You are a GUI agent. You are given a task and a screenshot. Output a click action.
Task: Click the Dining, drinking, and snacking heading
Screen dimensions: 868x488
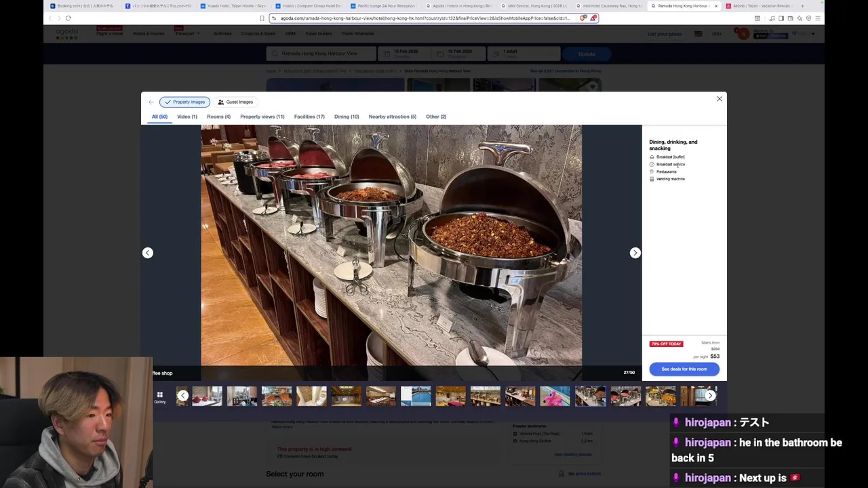tap(673, 145)
